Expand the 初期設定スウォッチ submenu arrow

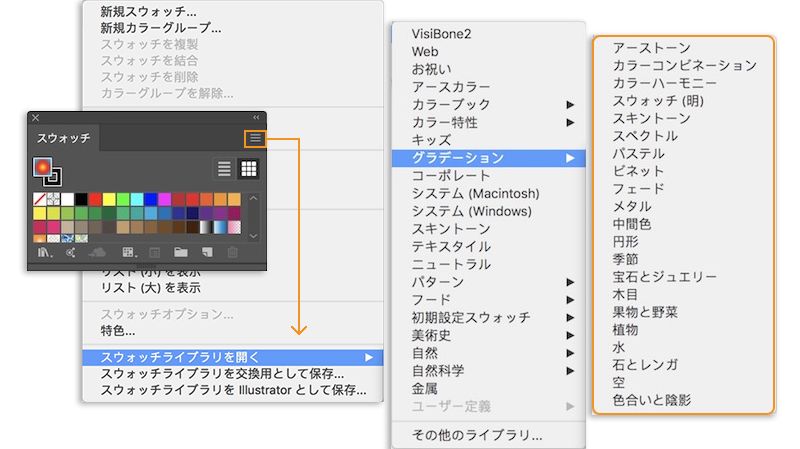pyautogui.click(x=570, y=317)
